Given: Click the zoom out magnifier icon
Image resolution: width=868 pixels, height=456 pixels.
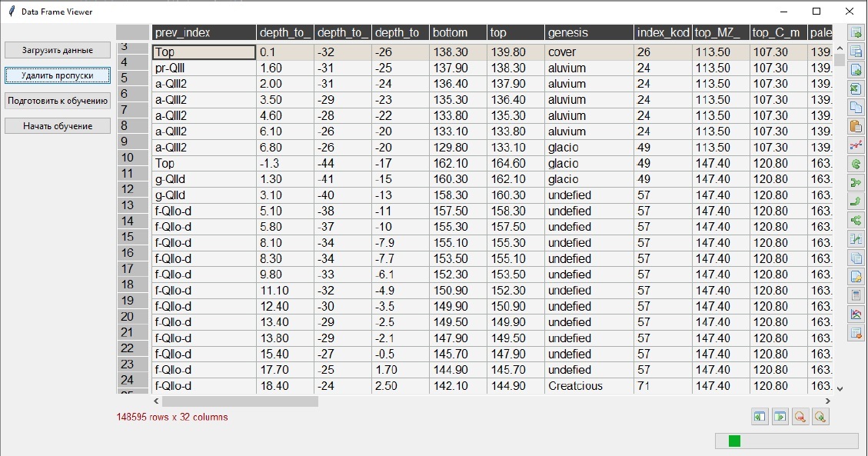Looking at the screenshot, I should tap(800, 417).
